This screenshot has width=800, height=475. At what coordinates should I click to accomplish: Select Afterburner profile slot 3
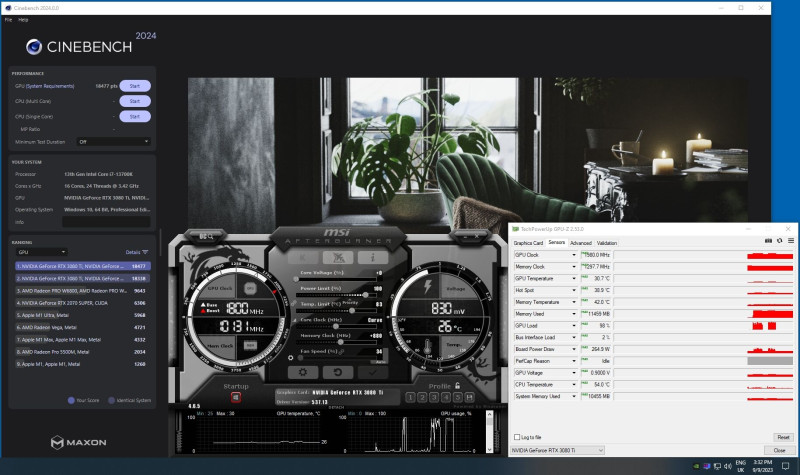[x=434, y=397]
